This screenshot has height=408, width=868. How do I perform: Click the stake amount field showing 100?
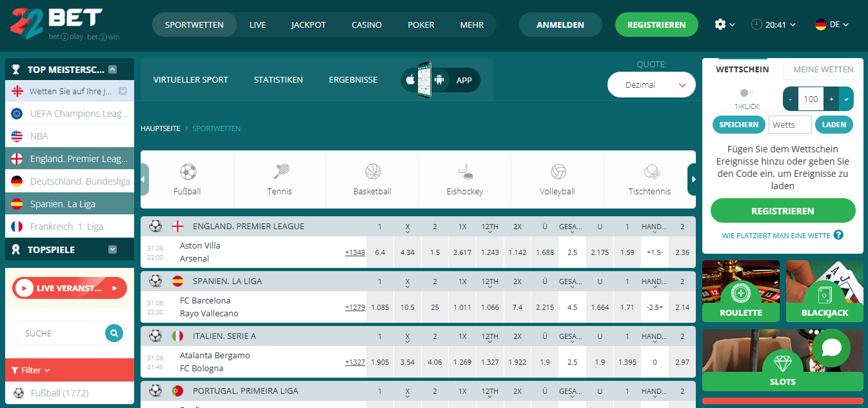811,99
